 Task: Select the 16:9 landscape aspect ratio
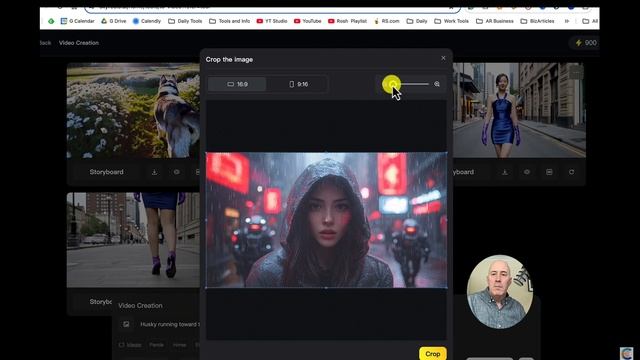(x=237, y=84)
